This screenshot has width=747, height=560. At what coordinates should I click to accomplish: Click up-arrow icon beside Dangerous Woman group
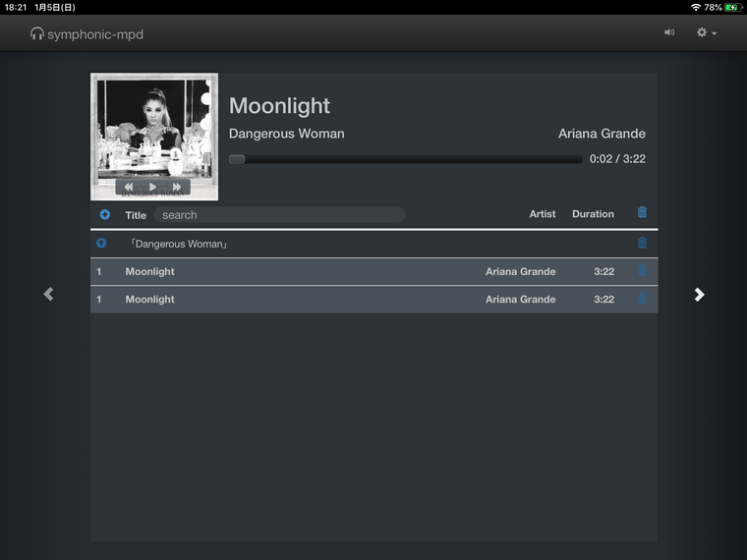tap(101, 244)
